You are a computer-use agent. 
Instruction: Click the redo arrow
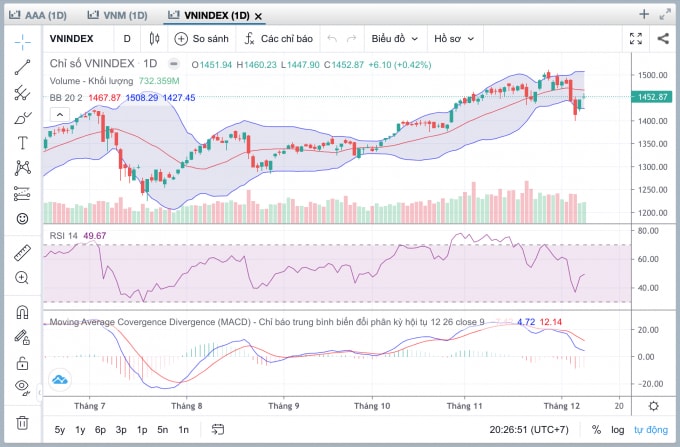pyautogui.click(x=351, y=39)
